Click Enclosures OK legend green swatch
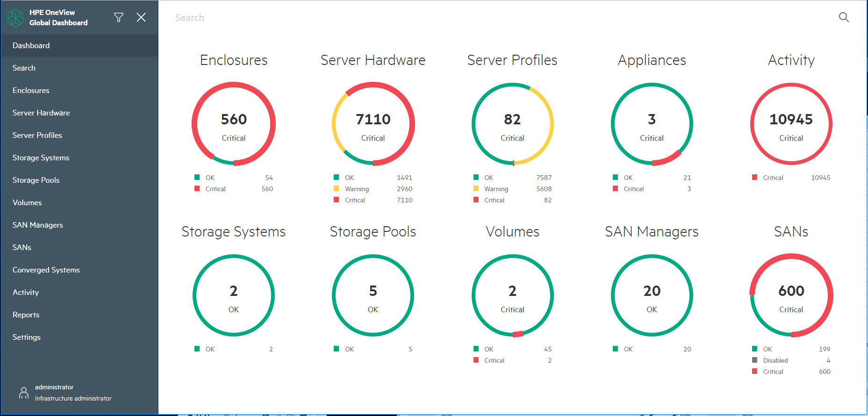 (197, 177)
